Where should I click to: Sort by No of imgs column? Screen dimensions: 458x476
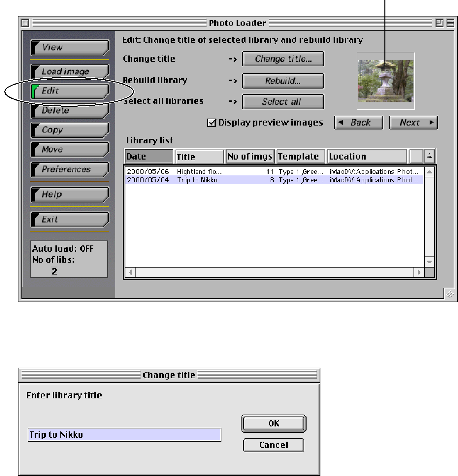250,157
